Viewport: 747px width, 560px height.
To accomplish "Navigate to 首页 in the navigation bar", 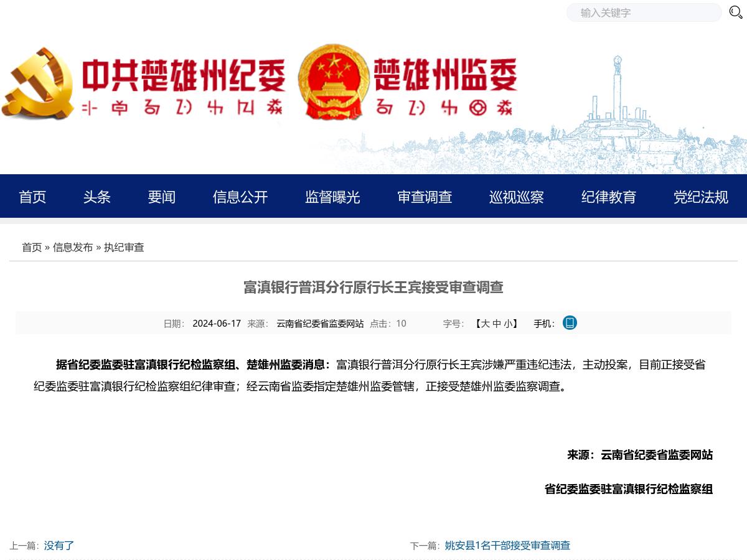I will pos(32,197).
